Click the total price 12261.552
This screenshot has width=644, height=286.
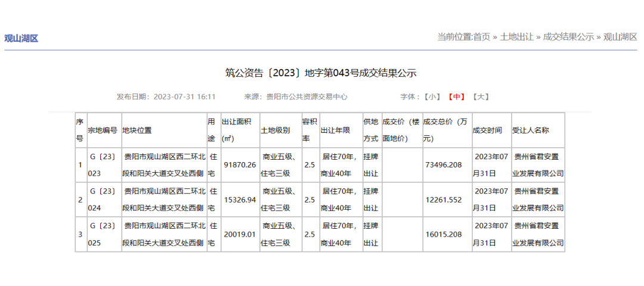(x=445, y=200)
